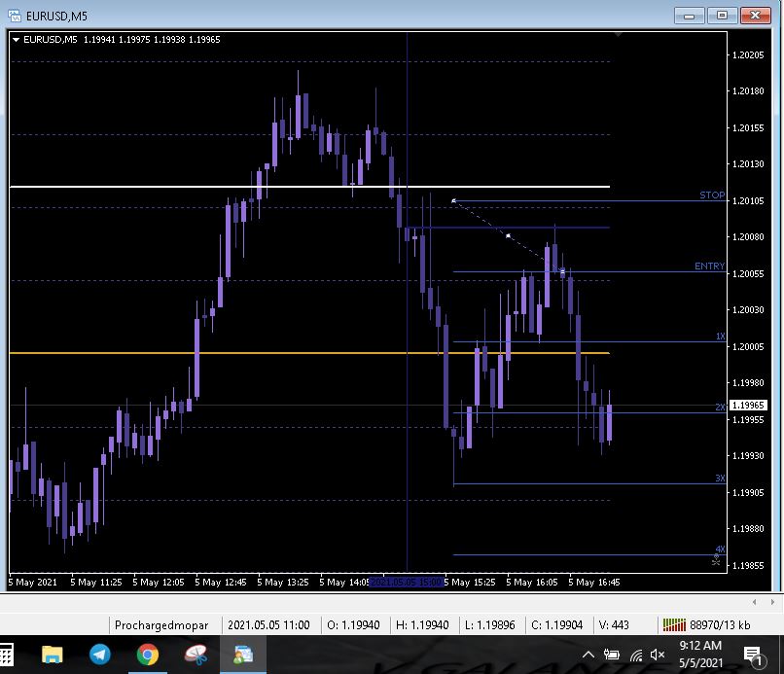The width and height of the screenshot is (784, 674).
Task: Open the EURUSD,M5 chart header triangle
Action: pyautogui.click(x=16, y=40)
